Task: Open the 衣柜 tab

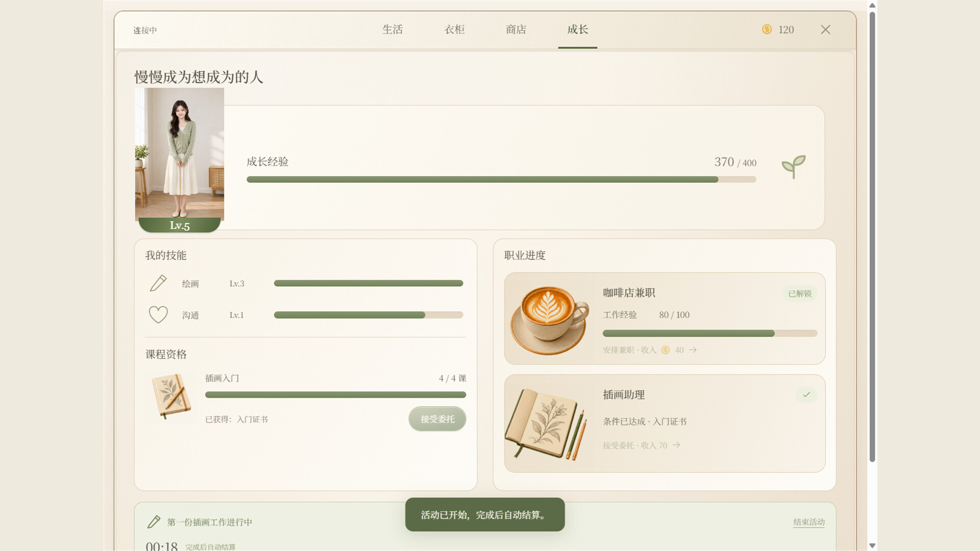Action: [454, 30]
